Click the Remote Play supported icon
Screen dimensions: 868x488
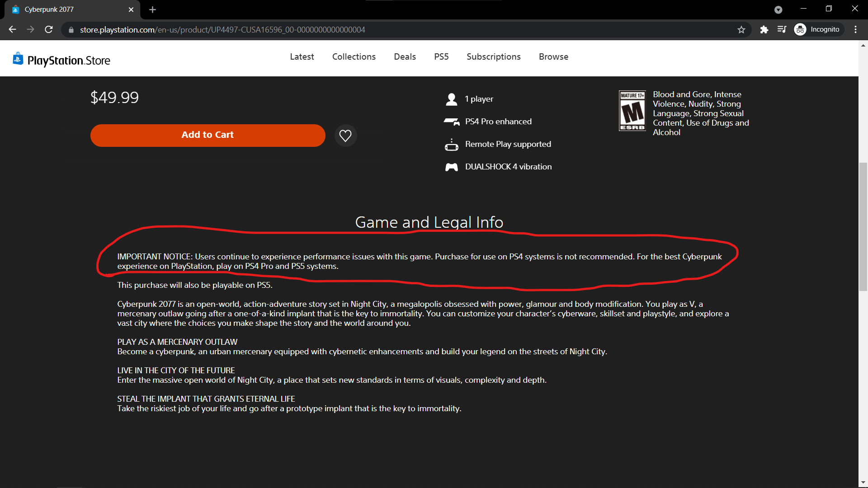click(x=451, y=145)
